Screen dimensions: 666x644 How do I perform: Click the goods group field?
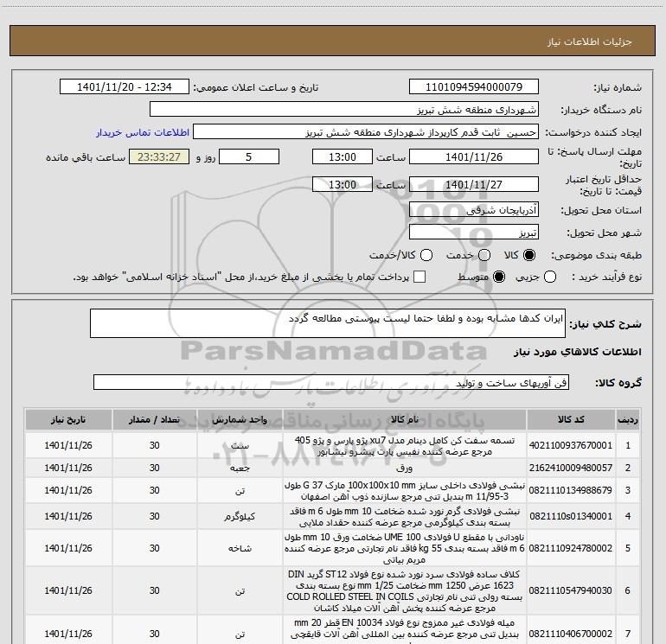[x=331, y=382]
